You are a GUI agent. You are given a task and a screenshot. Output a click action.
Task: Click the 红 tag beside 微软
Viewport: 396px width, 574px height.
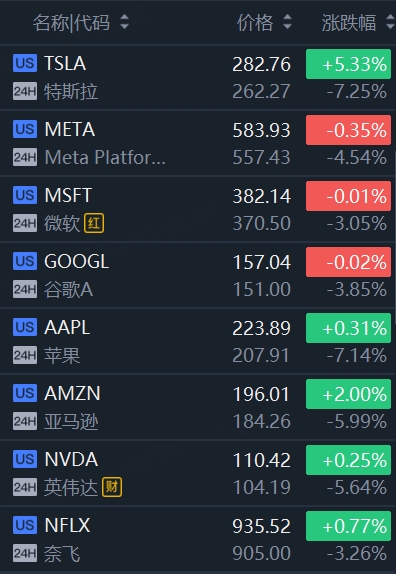94,223
